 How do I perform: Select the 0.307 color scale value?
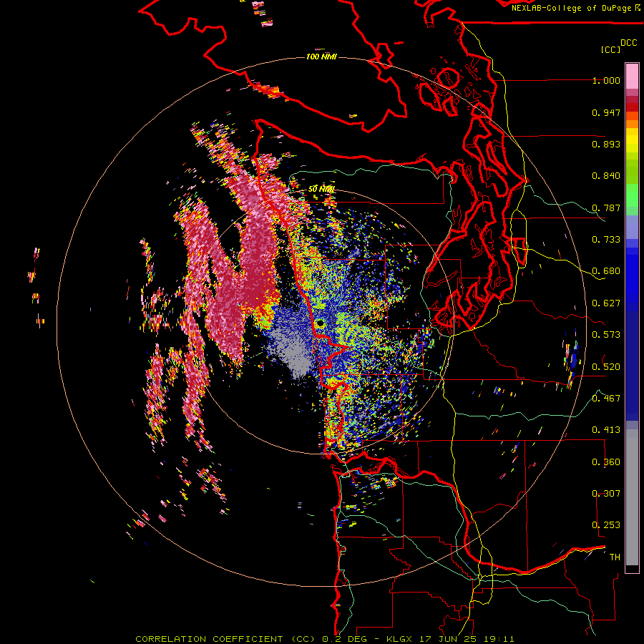click(606, 494)
